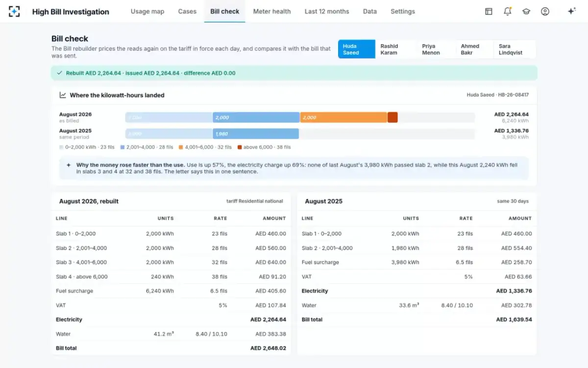The image size is (588, 368).
Task: Switch to the Meter health tab
Action: point(272,11)
